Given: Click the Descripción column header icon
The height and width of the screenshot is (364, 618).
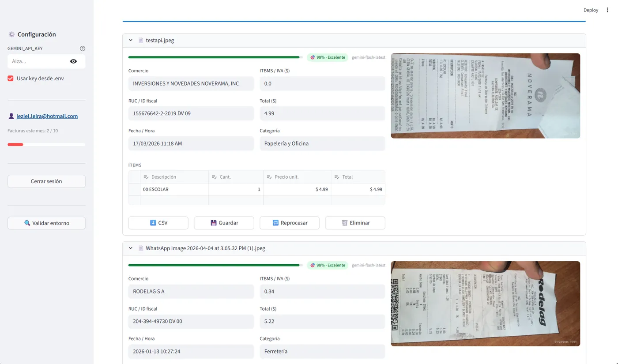Looking at the screenshot, I should (x=146, y=177).
